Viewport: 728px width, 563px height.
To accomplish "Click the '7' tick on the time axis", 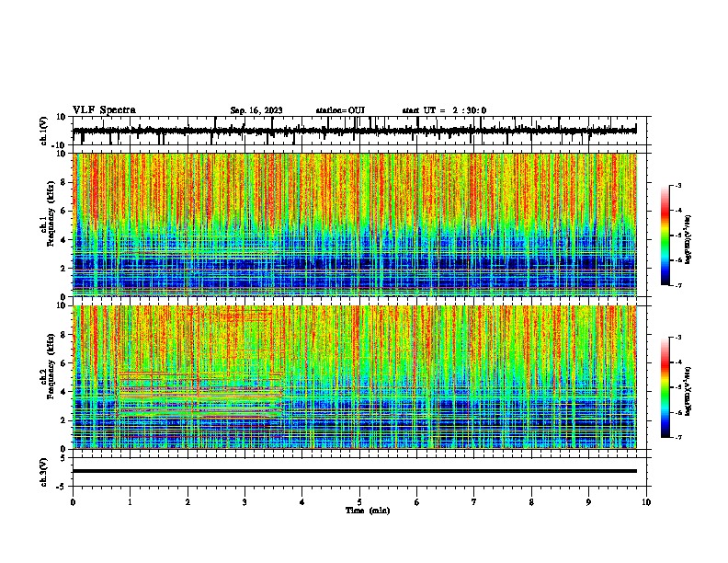I will pyautogui.click(x=474, y=502).
